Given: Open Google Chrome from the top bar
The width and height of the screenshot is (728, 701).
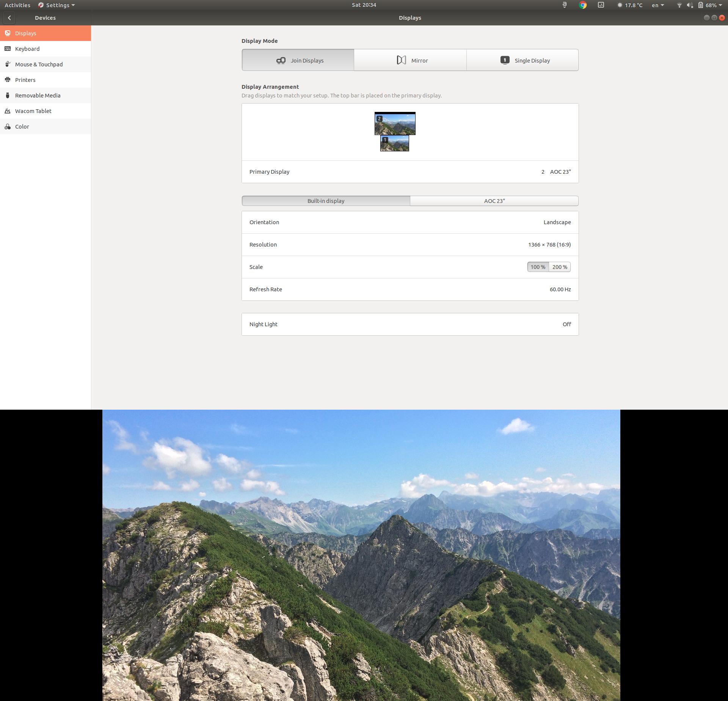Looking at the screenshot, I should click(x=582, y=5).
